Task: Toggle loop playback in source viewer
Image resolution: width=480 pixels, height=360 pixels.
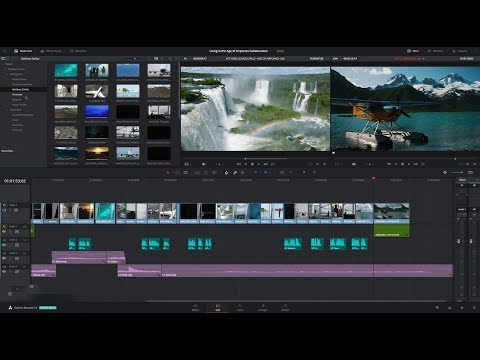Action: 272,164
